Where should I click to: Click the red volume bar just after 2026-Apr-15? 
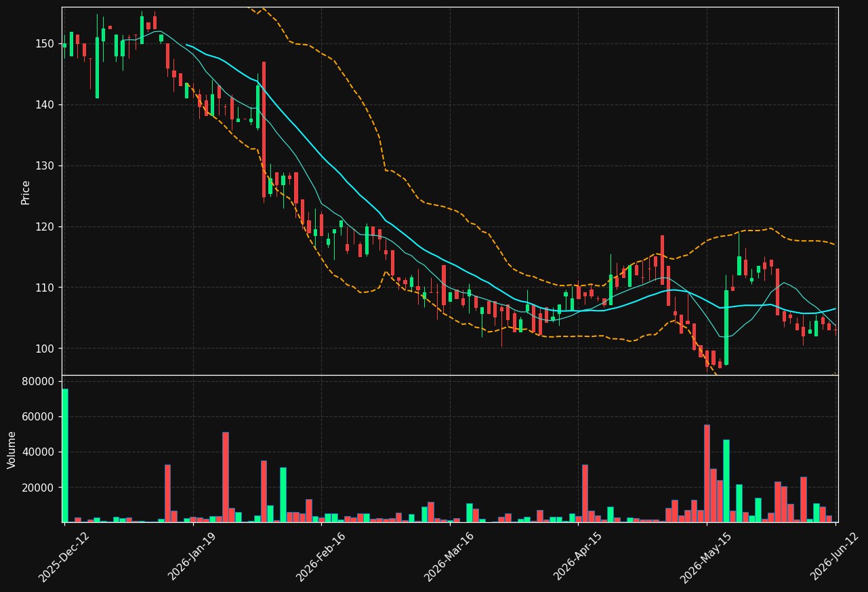click(585, 493)
